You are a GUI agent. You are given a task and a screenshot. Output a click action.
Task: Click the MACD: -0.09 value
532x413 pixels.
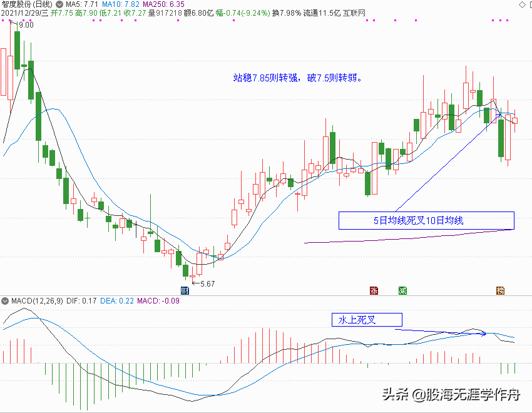(158, 301)
